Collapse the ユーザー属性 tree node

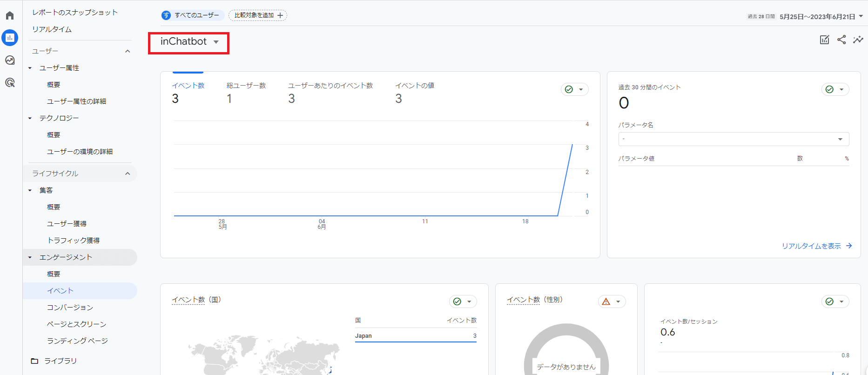30,68
